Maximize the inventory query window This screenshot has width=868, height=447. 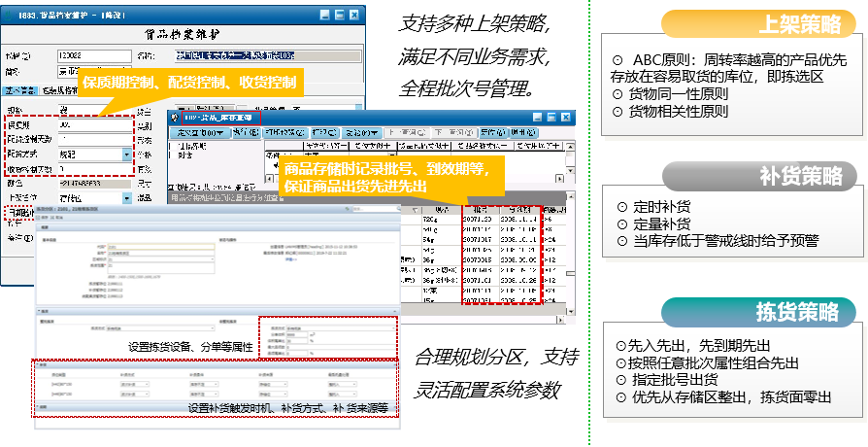click(x=551, y=118)
